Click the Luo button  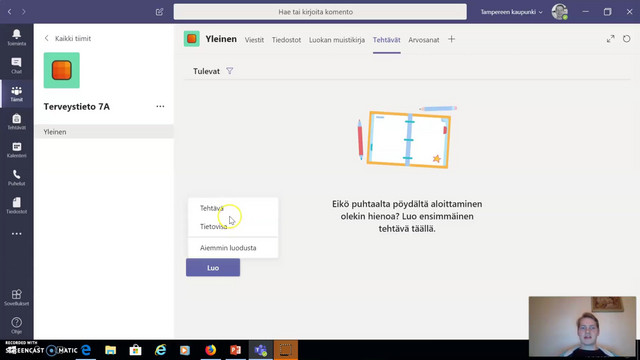213,268
